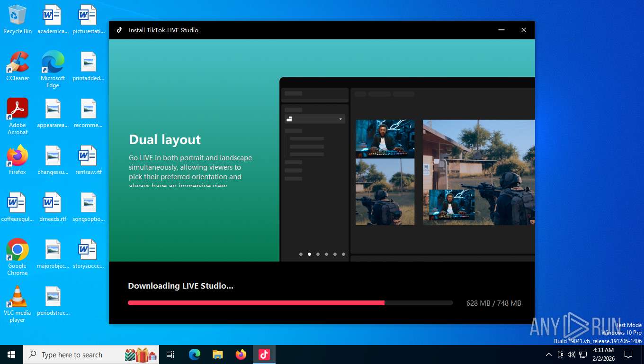Click the Dual layout preview screenshot

[x=407, y=169]
